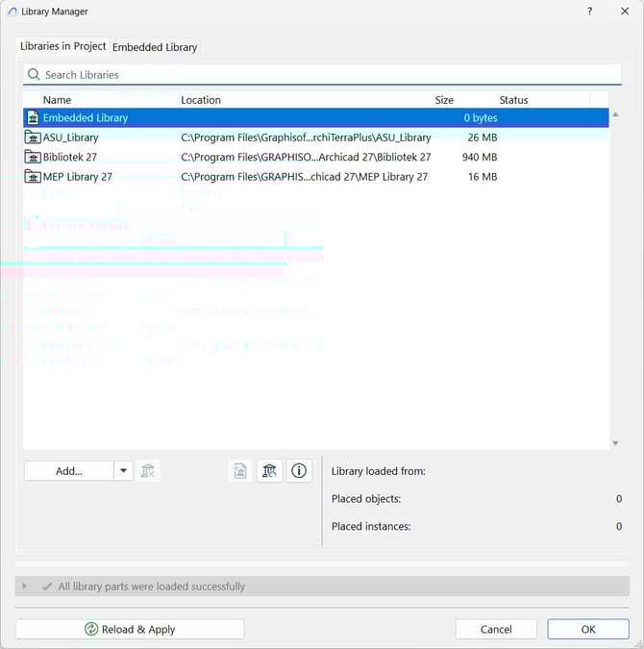The image size is (644, 649).
Task: Select the Libraries in Project tab
Action: [63, 46]
